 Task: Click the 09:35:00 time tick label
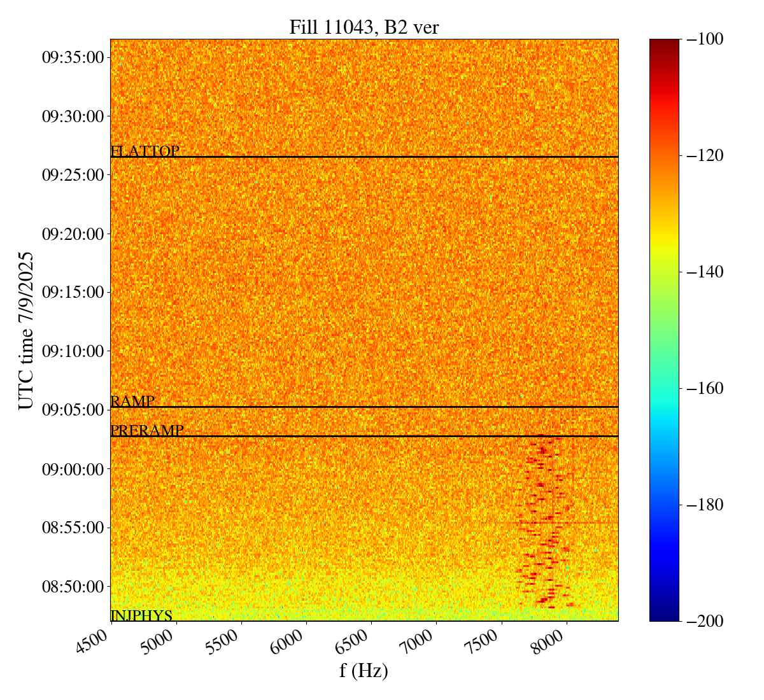coord(73,58)
